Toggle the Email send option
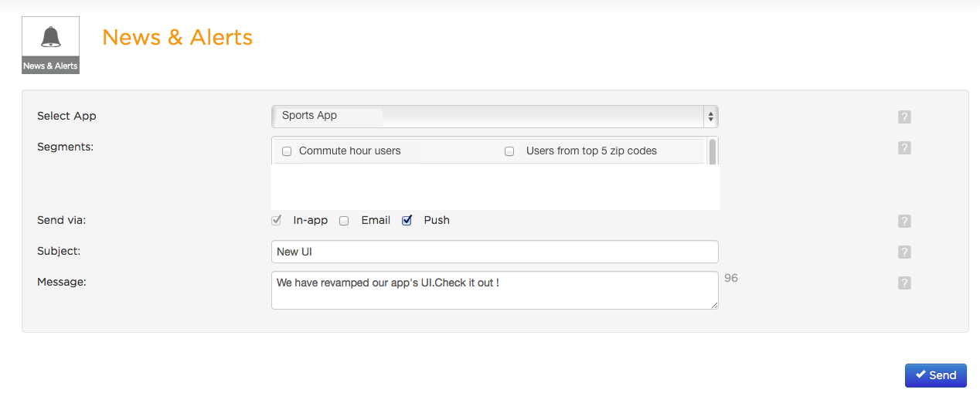980x403 pixels. (344, 221)
